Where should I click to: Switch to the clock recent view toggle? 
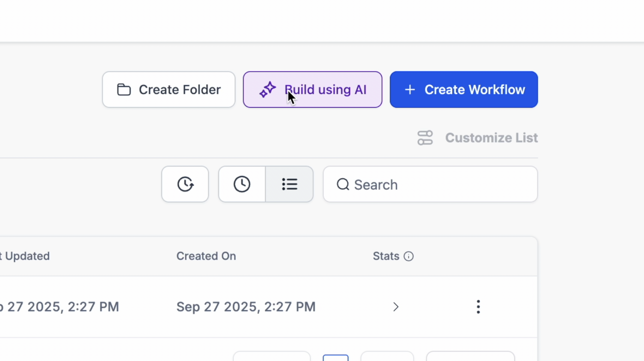click(x=242, y=184)
